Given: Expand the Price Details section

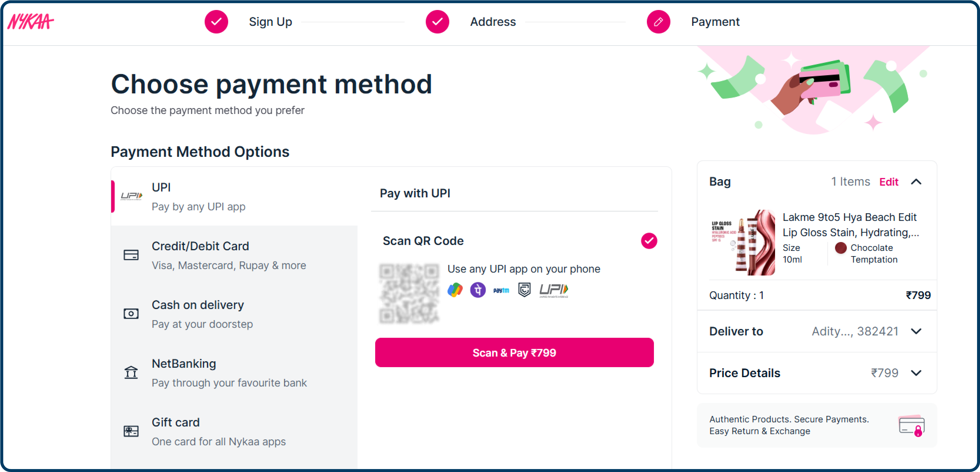Looking at the screenshot, I should 917,373.
